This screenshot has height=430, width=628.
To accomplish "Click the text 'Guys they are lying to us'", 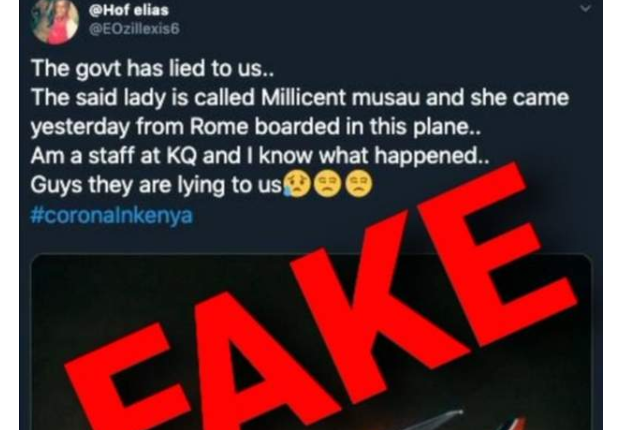I will click(156, 185).
